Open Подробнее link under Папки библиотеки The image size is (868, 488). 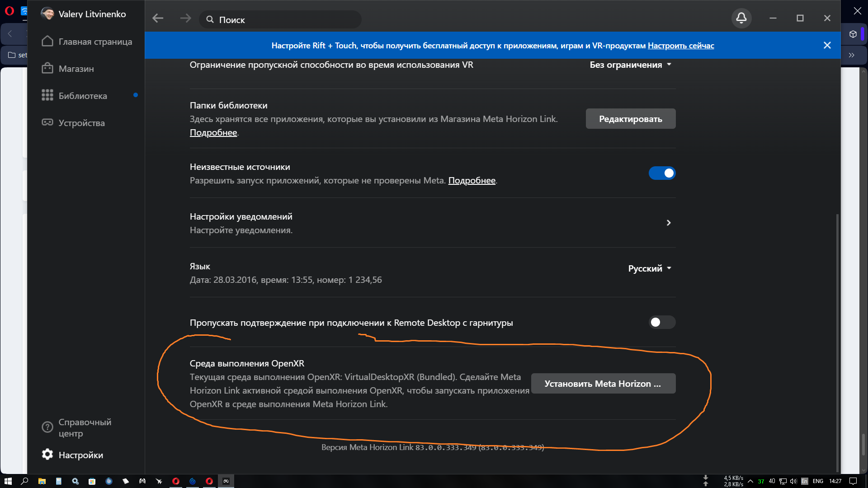coord(213,132)
